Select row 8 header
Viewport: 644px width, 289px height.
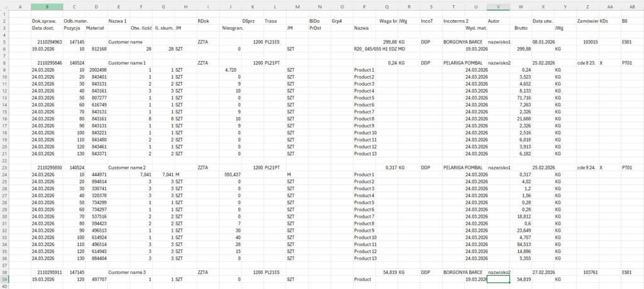[4, 63]
